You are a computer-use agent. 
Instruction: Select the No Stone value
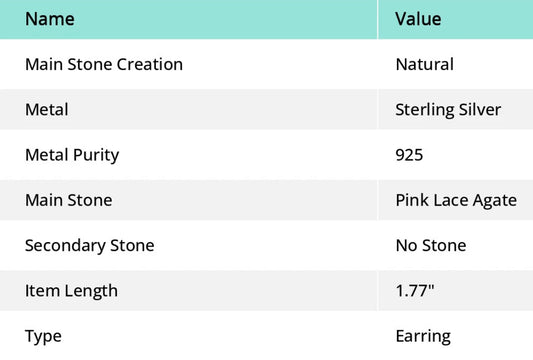coord(431,245)
